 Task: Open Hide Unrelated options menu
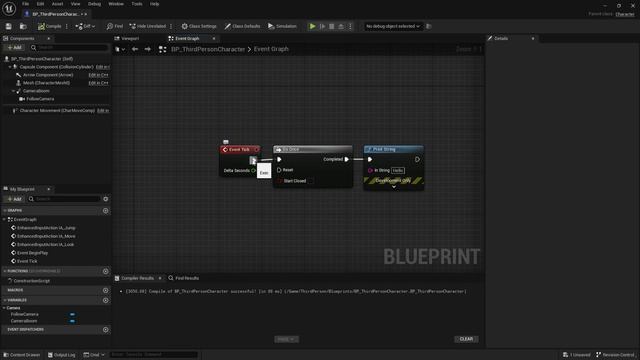point(171,26)
